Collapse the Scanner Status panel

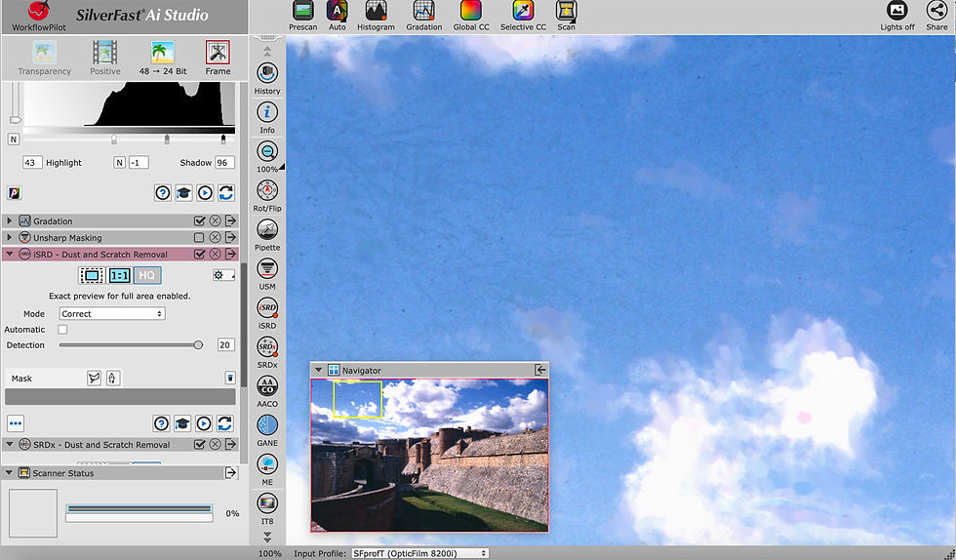point(9,472)
